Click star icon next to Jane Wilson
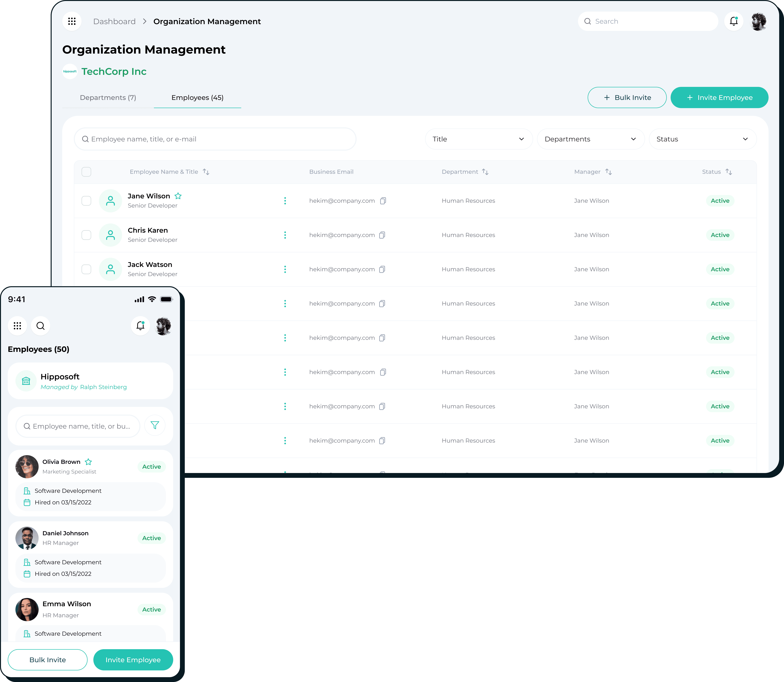 pos(178,196)
